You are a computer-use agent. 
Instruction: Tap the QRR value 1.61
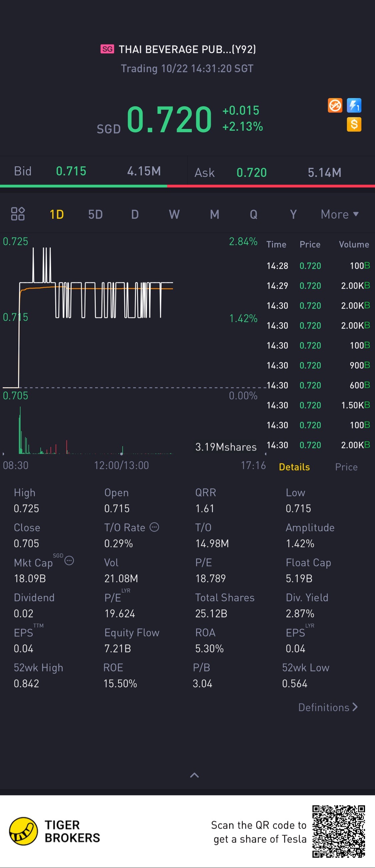[x=205, y=508]
